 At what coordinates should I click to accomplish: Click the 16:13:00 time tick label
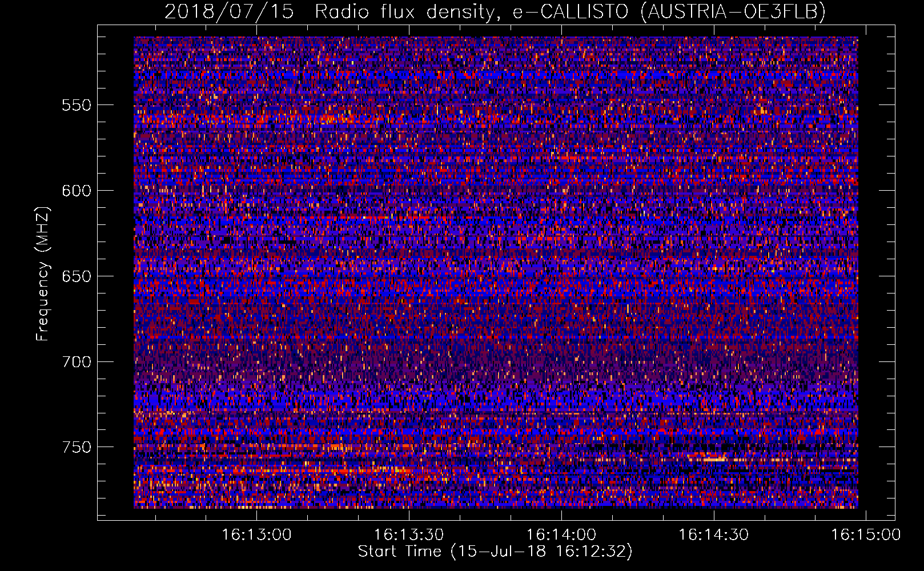pos(256,535)
